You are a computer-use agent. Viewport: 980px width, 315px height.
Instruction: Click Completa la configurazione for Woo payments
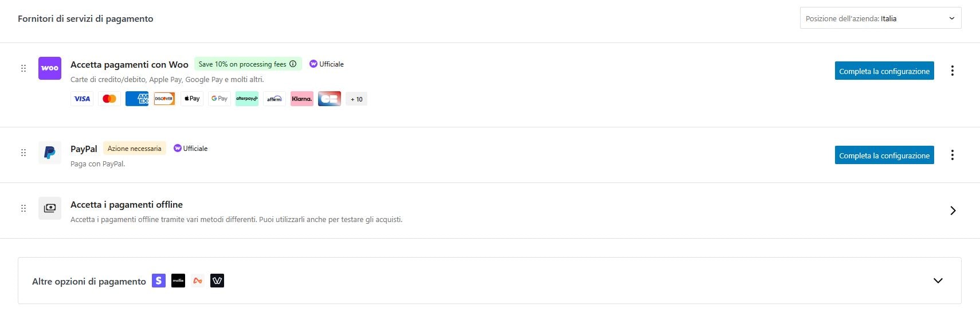tap(884, 71)
